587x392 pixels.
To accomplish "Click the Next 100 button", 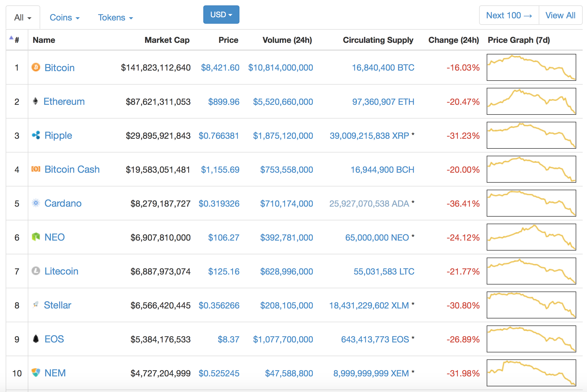I will click(x=509, y=15).
